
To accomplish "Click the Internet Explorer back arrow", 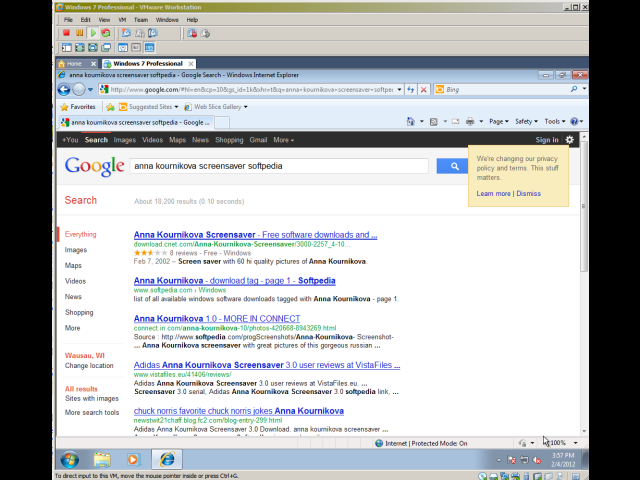I will click(64, 89).
